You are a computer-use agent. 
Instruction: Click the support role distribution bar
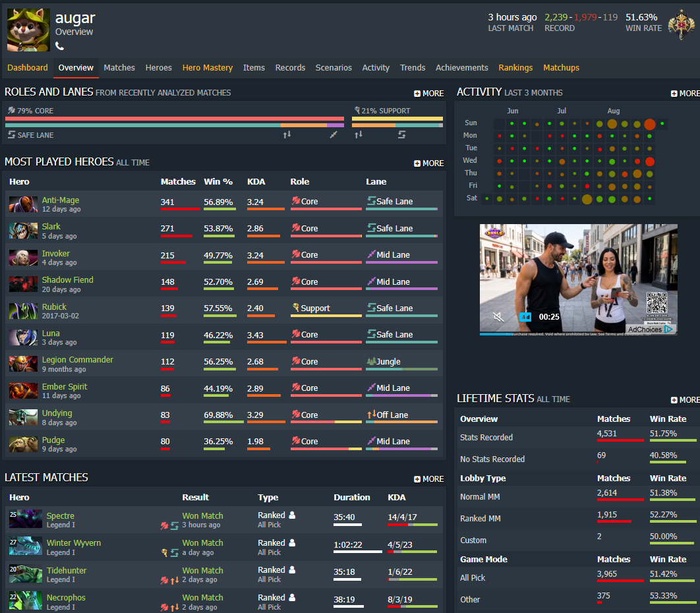[397, 119]
